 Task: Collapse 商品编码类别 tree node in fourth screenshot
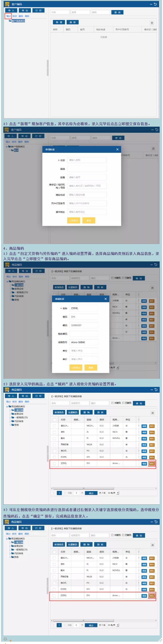[7, 406]
